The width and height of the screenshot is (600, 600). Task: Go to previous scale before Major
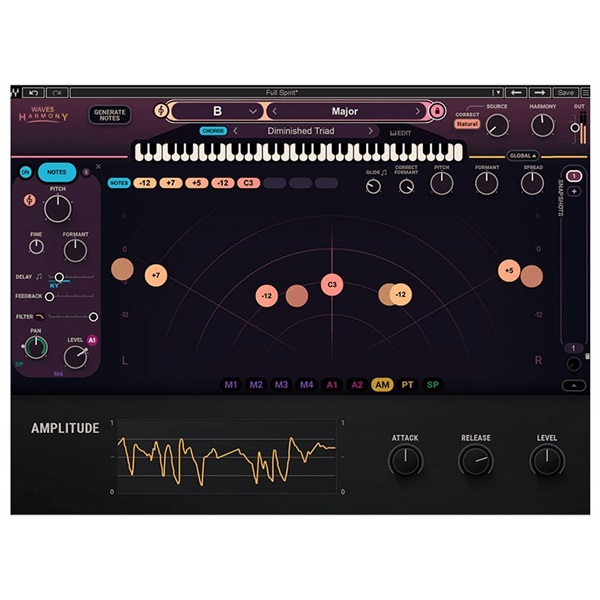coord(274,111)
